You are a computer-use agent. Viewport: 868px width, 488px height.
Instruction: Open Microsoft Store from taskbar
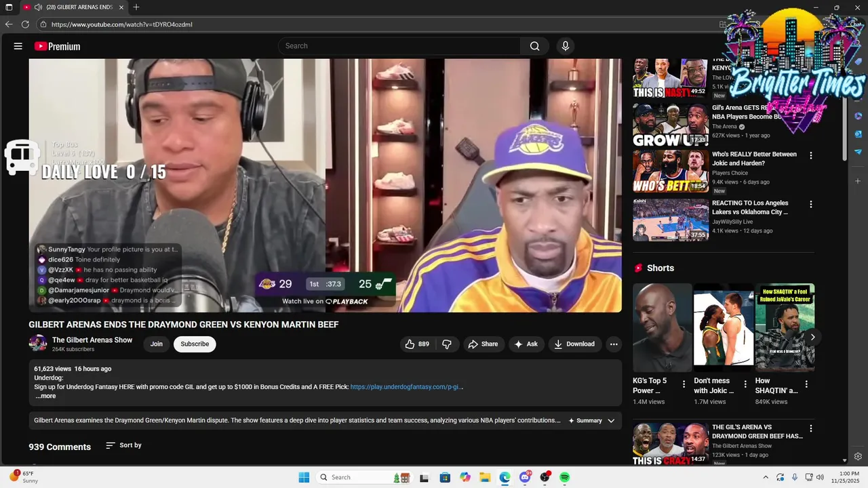[445, 477]
